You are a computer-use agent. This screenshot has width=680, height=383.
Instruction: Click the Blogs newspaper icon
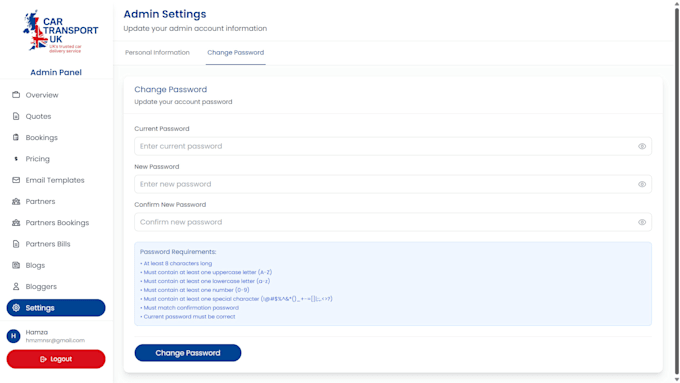point(16,265)
